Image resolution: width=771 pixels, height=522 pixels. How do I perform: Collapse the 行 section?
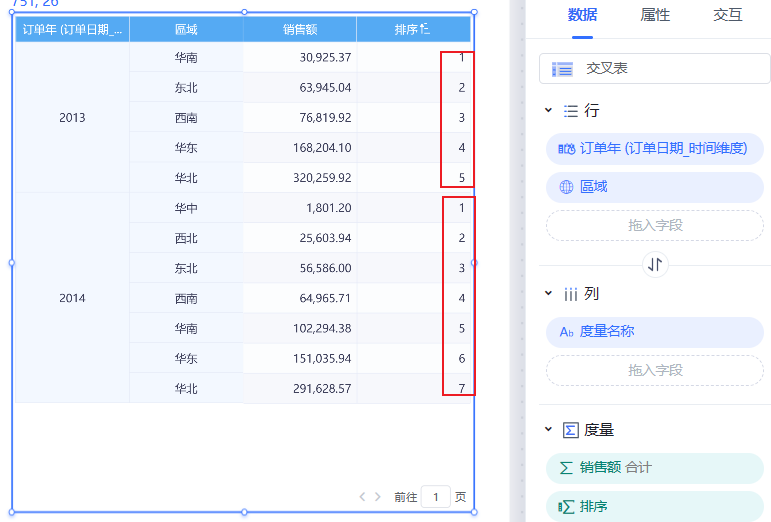549,110
